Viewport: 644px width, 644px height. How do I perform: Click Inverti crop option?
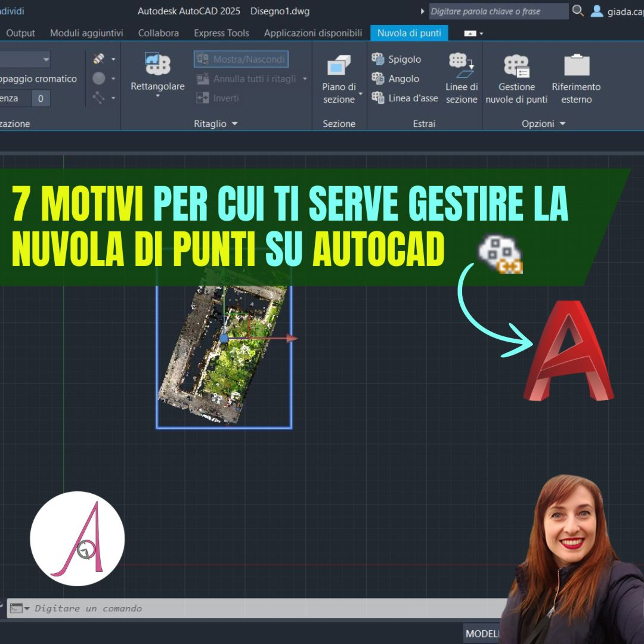pos(217,98)
